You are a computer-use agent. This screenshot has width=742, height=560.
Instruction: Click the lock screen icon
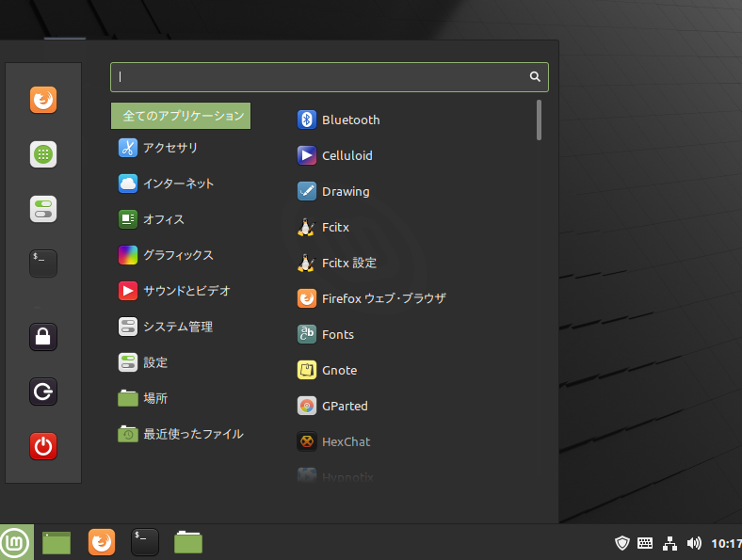(x=43, y=337)
